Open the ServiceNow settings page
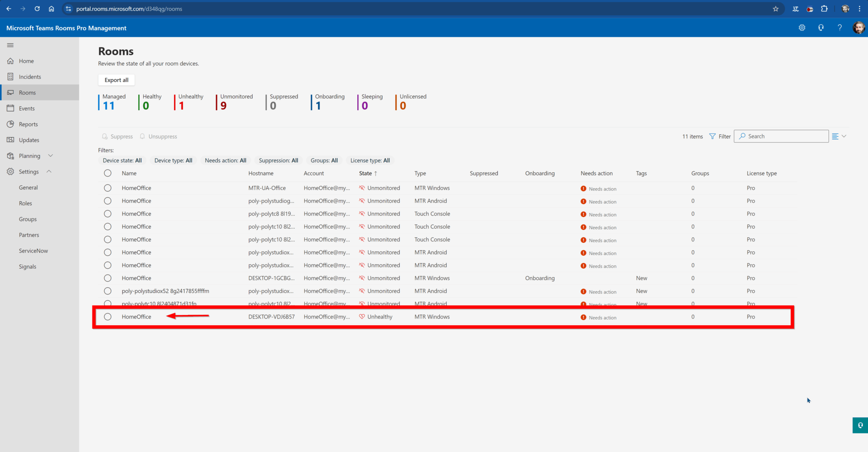This screenshot has width=868, height=452. 33,250
